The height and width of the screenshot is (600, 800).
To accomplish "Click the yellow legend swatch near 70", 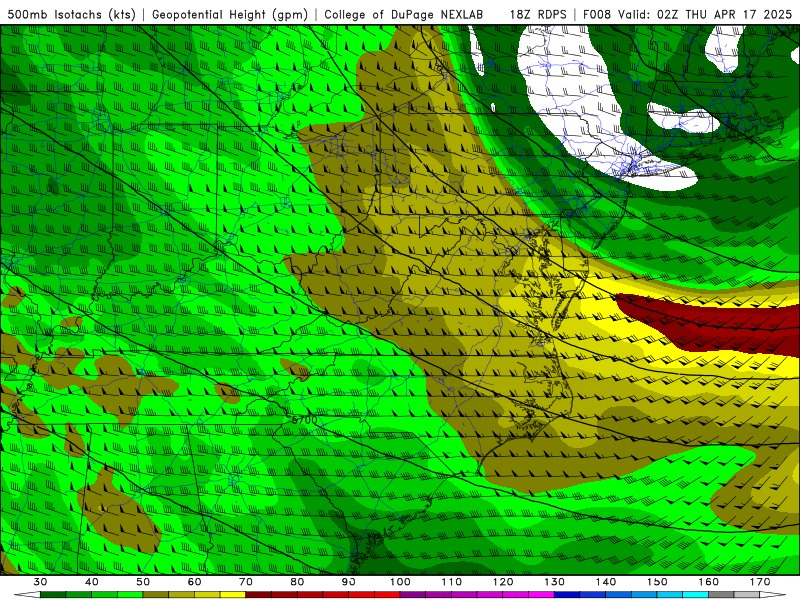I will click(233, 595).
